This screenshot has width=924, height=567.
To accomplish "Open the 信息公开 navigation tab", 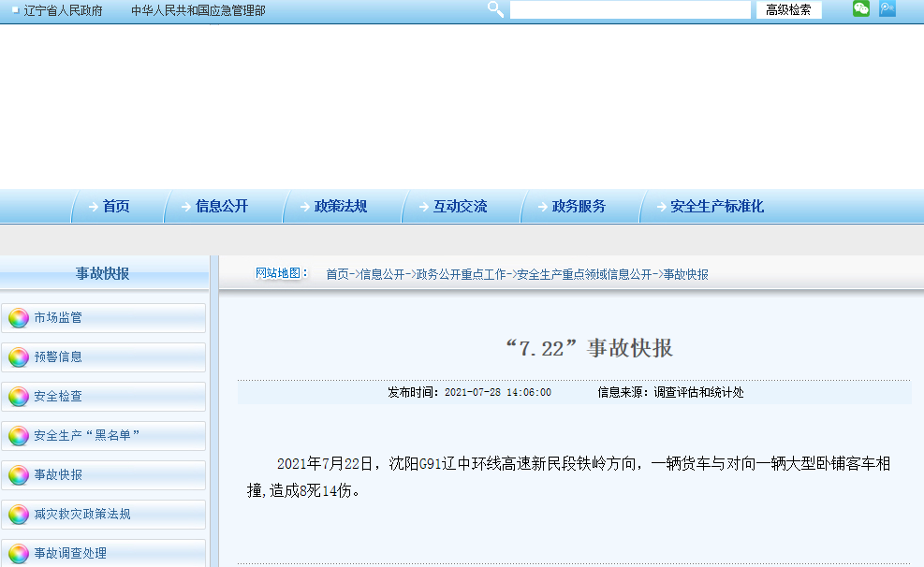I will point(222,206).
